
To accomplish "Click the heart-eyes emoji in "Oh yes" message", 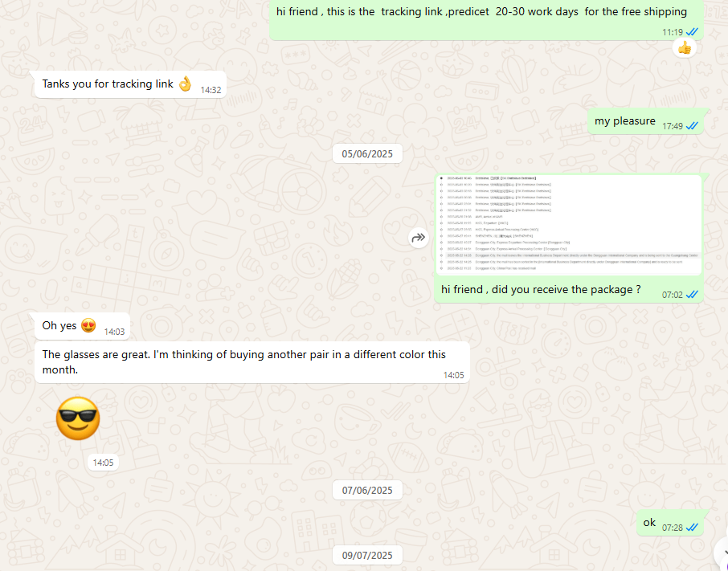I will 89,326.
